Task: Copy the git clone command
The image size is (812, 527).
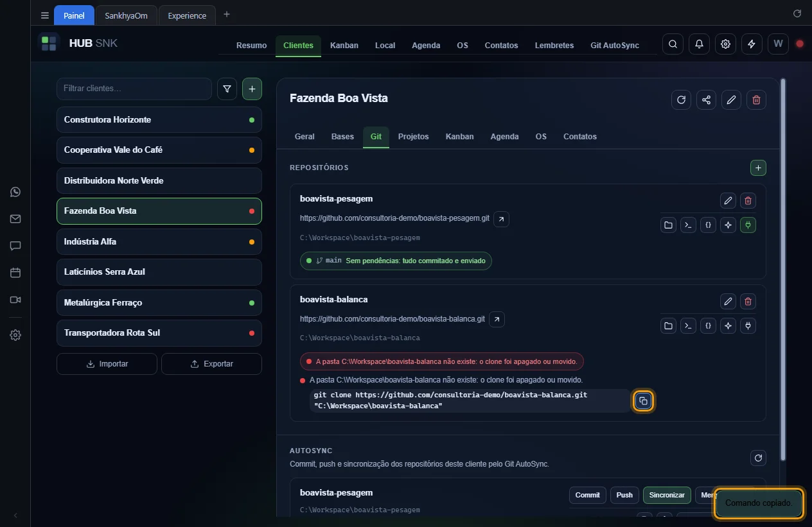Action: (x=643, y=401)
